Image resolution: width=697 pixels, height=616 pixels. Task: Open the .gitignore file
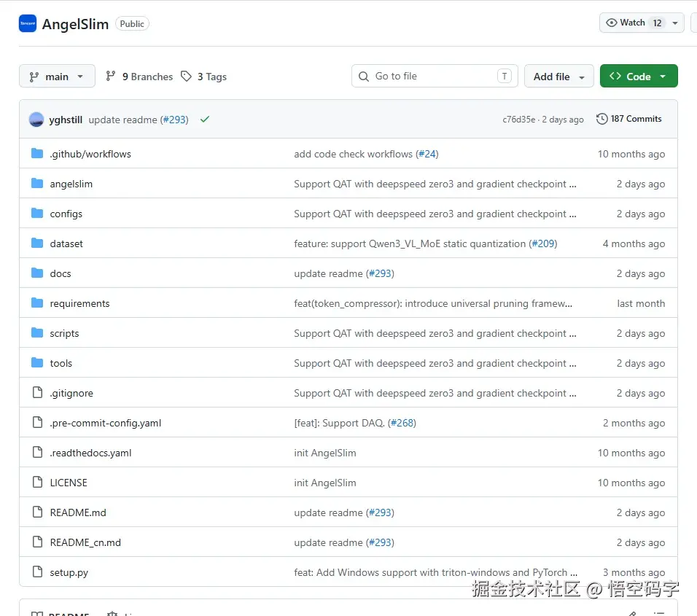pos(71,393)
